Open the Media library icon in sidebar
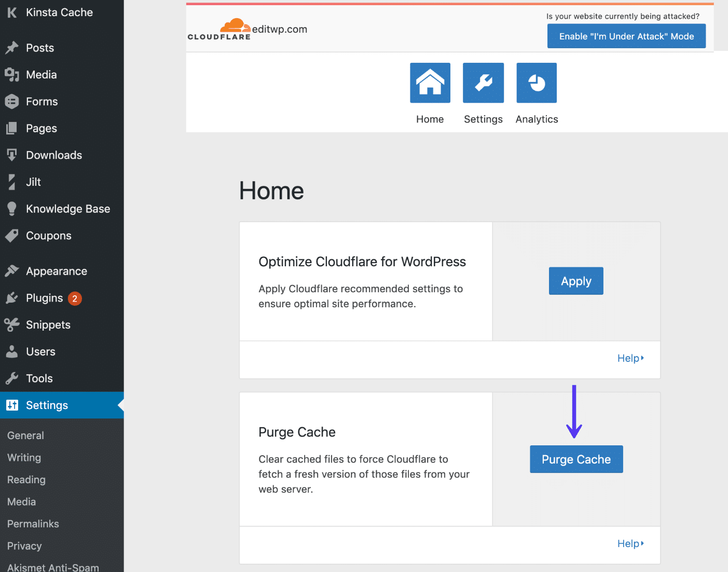The height and width of the screenshot is (572, 728). tap(12, 74)
